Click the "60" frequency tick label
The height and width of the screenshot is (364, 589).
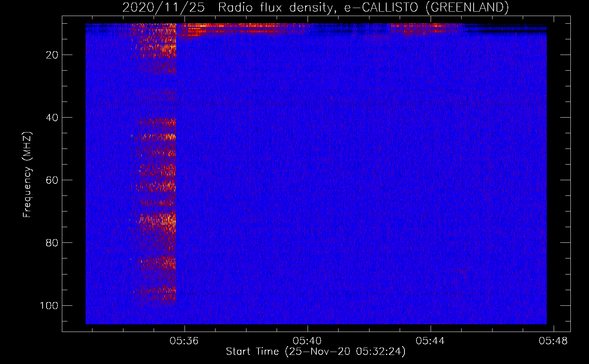tap(52, 181)
